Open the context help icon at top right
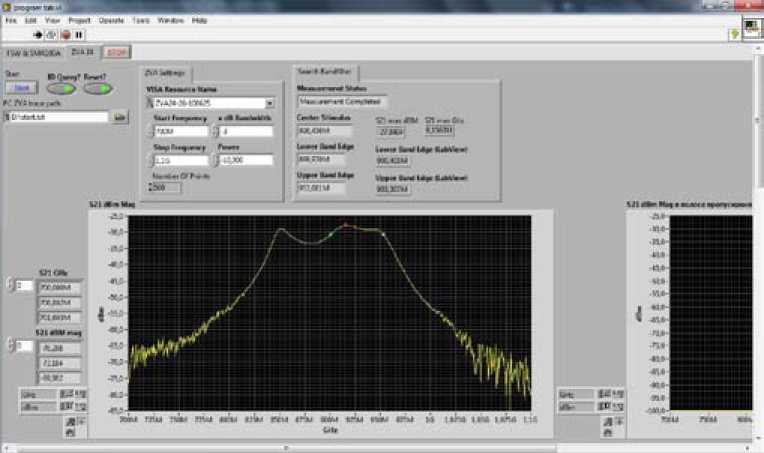 736,34
